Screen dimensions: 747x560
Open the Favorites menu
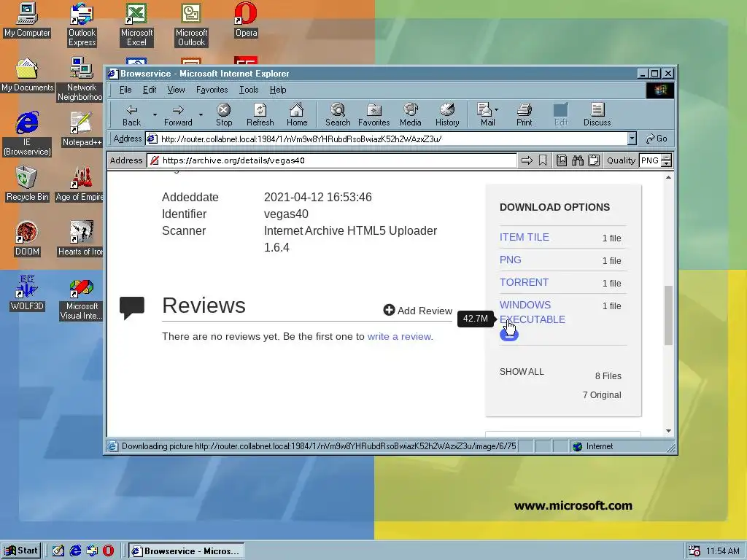(x=212, y=90)
